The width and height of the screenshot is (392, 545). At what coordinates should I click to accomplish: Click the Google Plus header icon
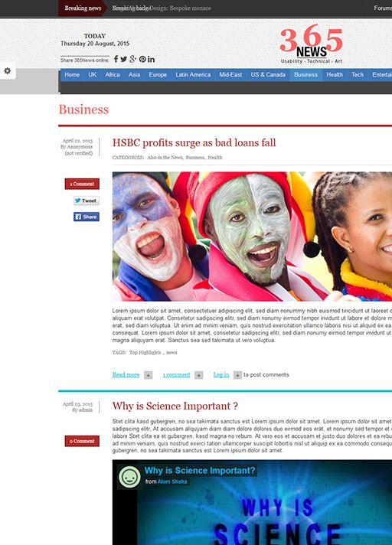click(x=132, y=59)
